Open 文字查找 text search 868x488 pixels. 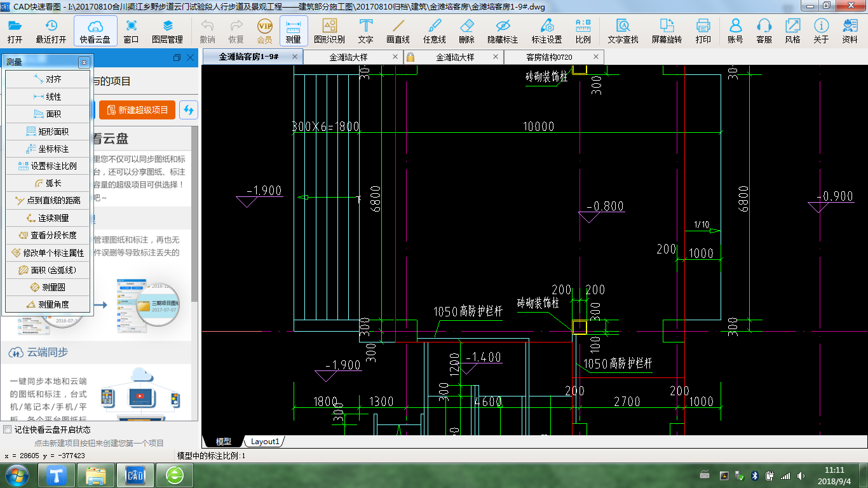pyautogui.click(x=623, y=31)
